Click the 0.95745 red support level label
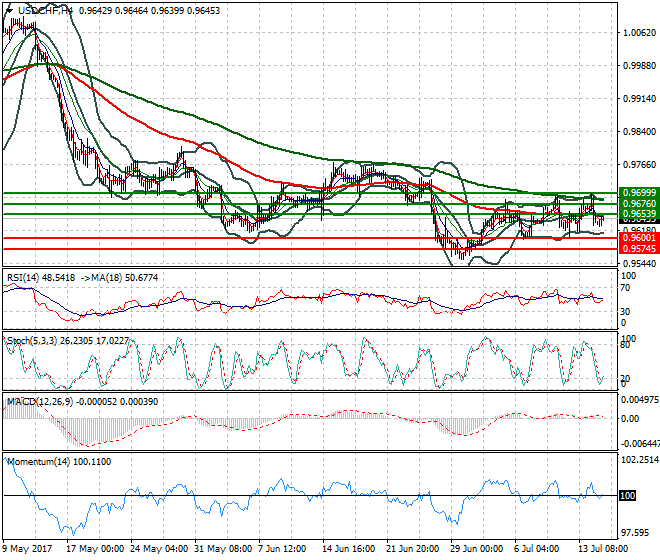The image size is (660, 560). 639,249
